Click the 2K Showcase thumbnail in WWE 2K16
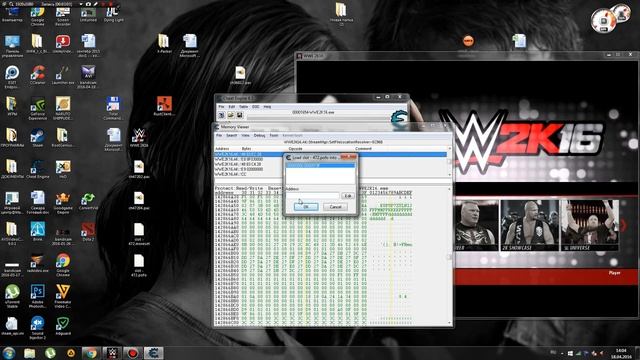Image resolution: width=640 pixels, height=360 pixels. tap(529, 225)
